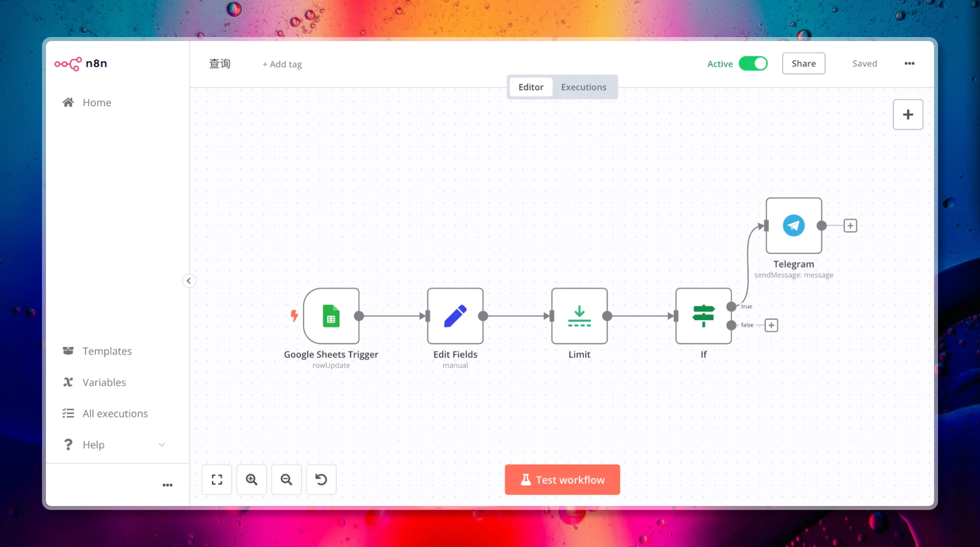This screenshot has height=547, width=980.
Task: Click the Saved status label
Action: (x=864, y=63)
